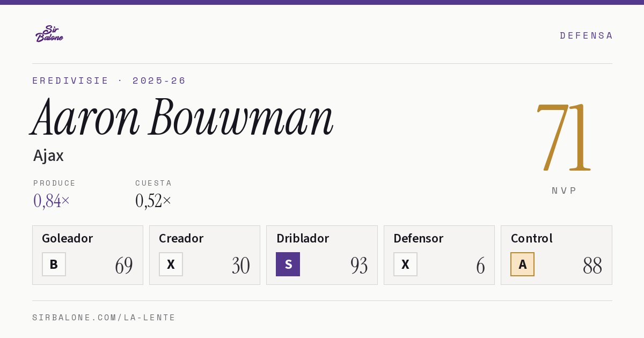Click the X grade badge under Defensor
The height and width of the screenshot is (338, 644).
405,264
